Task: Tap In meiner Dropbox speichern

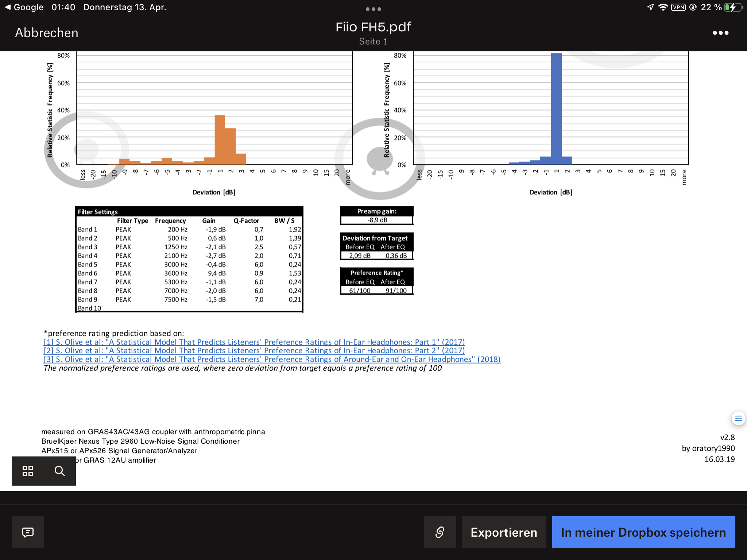Action: tap(644, 532)
